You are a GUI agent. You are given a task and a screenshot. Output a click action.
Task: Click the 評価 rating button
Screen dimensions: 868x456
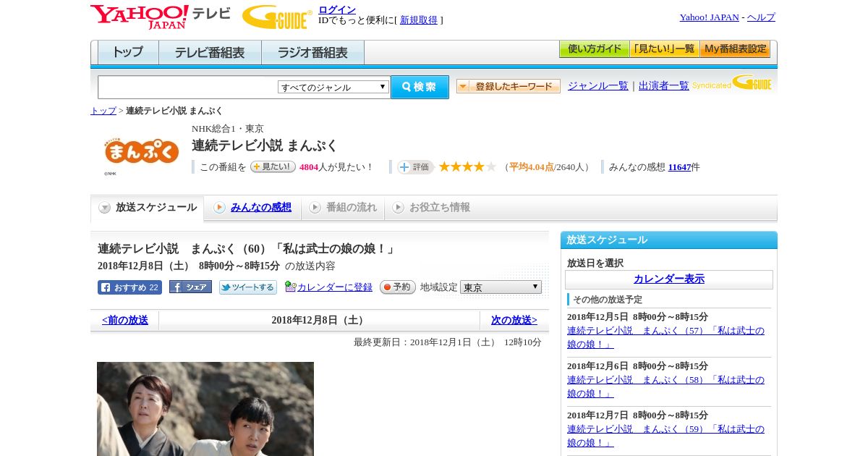tap(415, 167)
